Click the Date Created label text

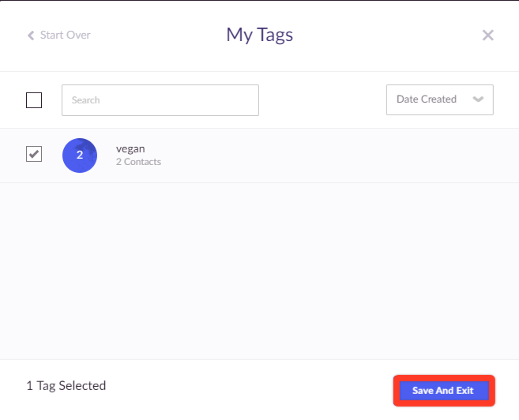[x=427, y=99]
